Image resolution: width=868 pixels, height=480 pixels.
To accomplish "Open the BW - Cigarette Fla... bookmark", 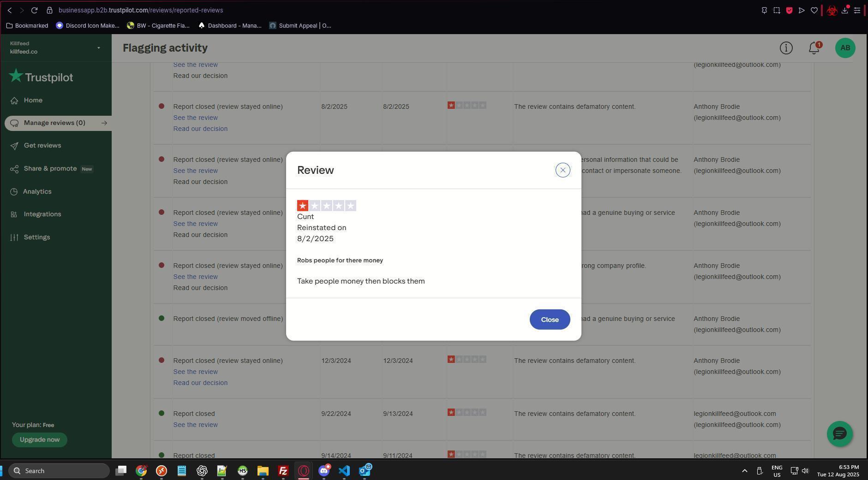I will coord(158,26).
